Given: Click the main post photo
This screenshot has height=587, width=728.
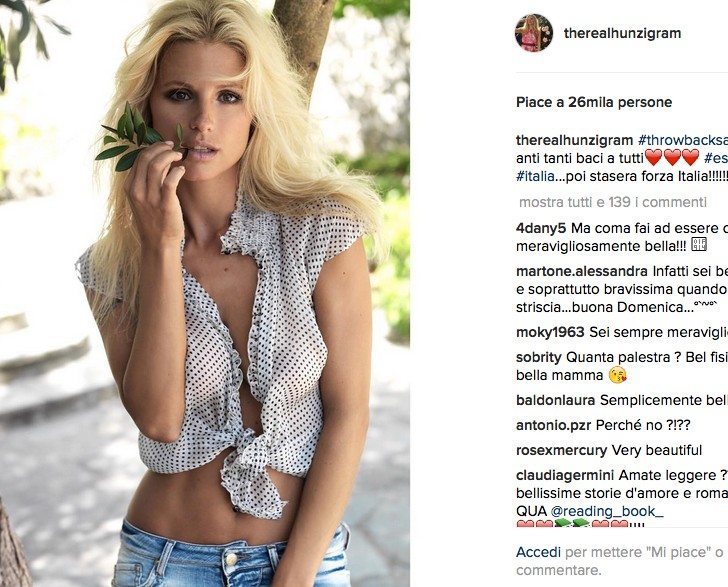Looking at the screenshot, I should point(205,294).
